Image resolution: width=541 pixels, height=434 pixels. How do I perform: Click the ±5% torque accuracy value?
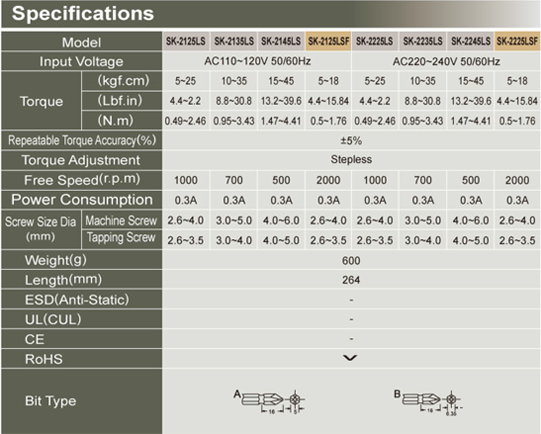(351, 141)
